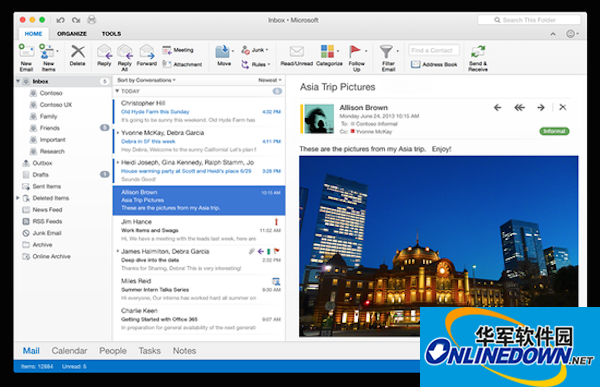
Task: Switch to the Mail view
Action: pyautogui.click(x=31, y=351)
